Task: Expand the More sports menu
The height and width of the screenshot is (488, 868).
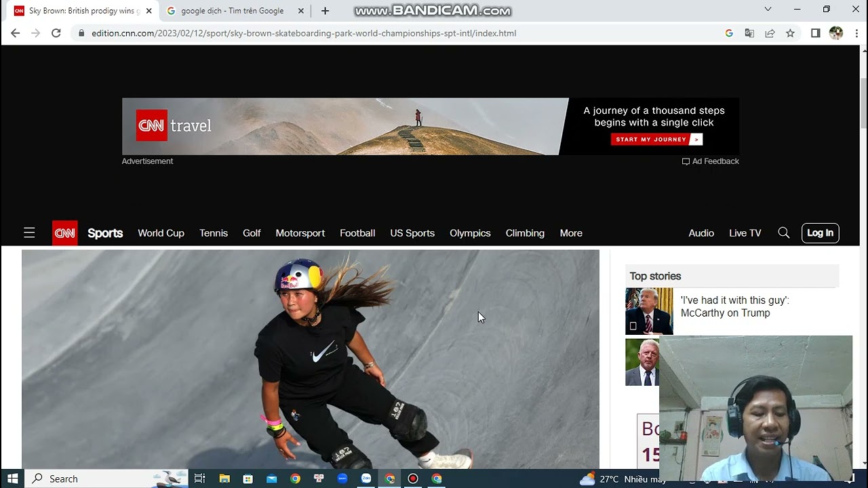Action: (x=571, y=233)
